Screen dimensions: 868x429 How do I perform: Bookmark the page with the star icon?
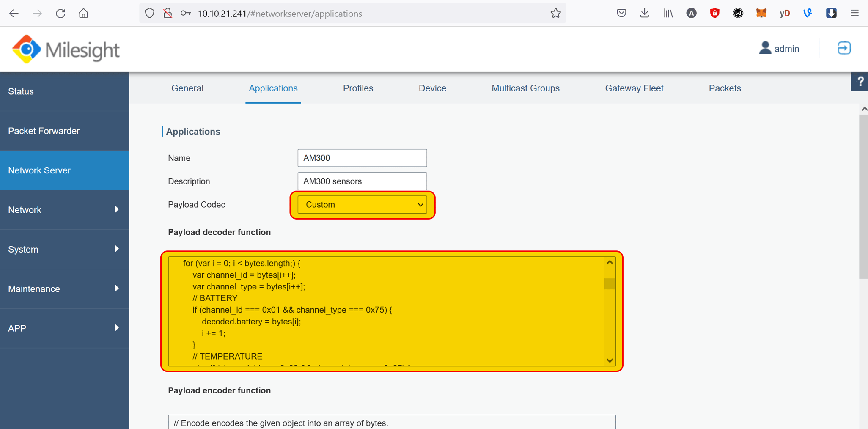555,13
